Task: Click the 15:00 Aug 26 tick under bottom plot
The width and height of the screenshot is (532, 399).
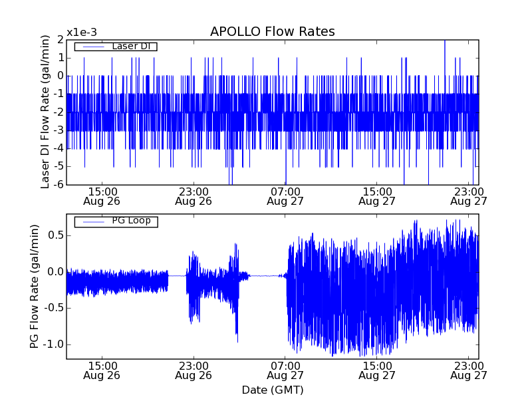Action: [101, 370]
